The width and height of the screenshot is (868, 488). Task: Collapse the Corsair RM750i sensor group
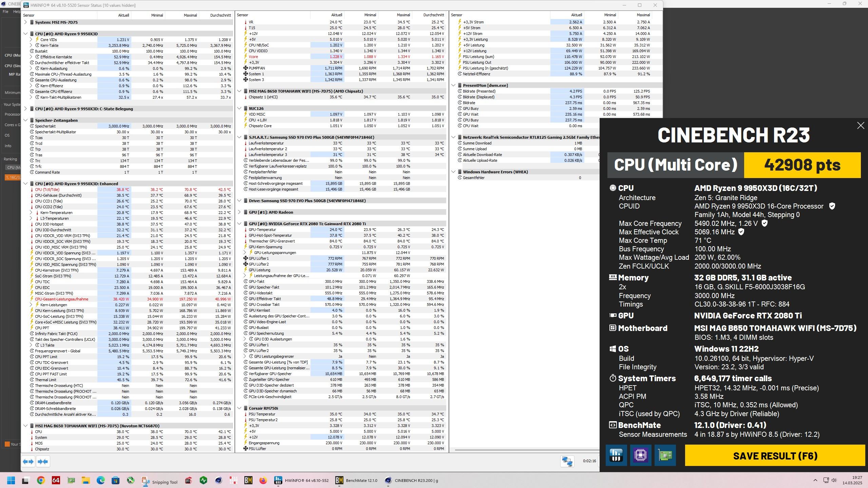[239, 408]
